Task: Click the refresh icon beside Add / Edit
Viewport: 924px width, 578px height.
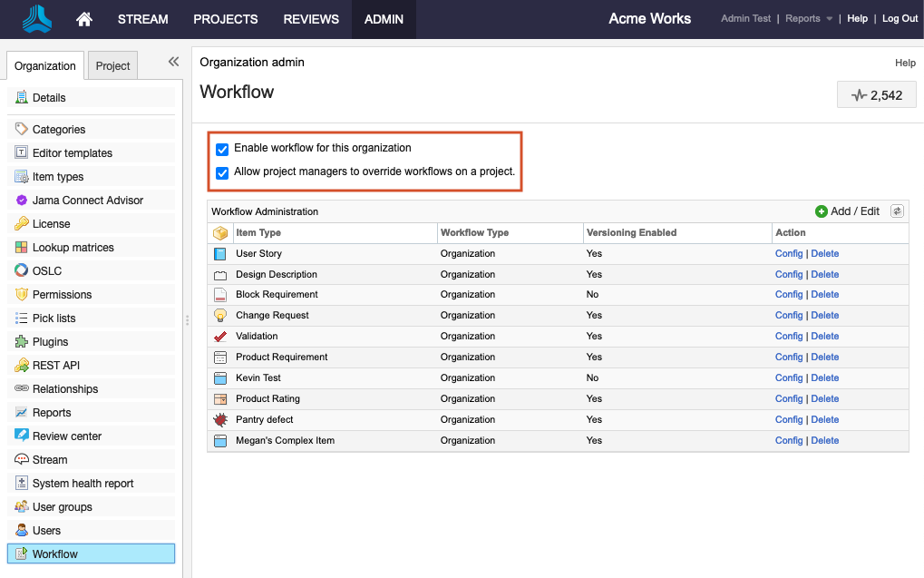Action: click(x=897, y=211)
